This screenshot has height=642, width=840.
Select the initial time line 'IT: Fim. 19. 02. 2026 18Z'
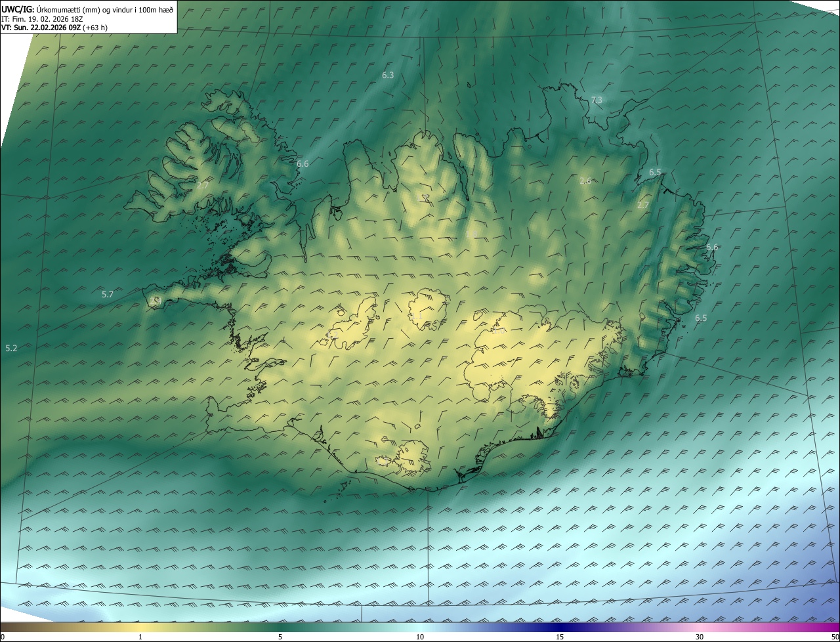[x=42, y=19]
